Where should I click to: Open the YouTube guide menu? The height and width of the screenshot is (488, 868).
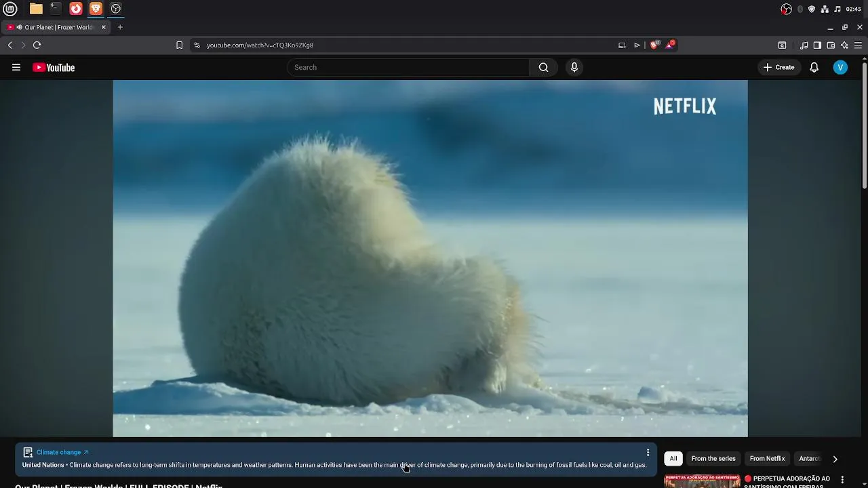point(16,67)
